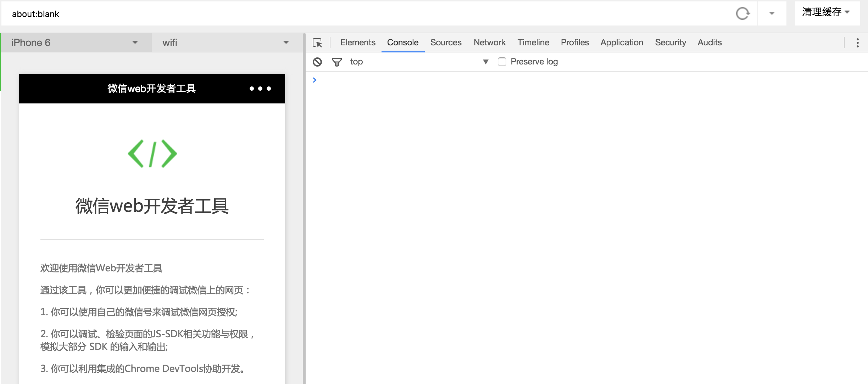This screenshot has height=384, width=868.
Task: Click item 1 about 微信网页授权
Action: (139, 312)
